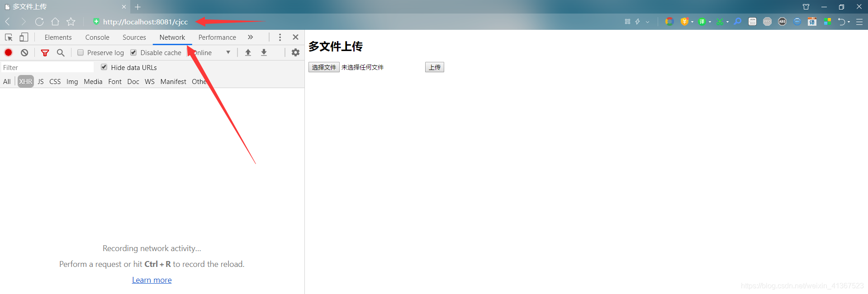
Task: Click the browser forward arrow
Action: [24, 22]
